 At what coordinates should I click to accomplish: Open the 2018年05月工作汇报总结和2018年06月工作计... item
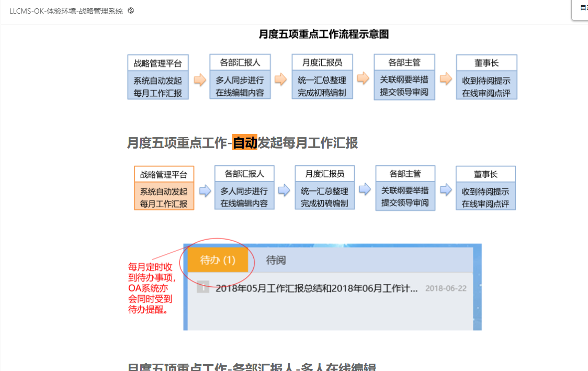click(x=316, y=288)
